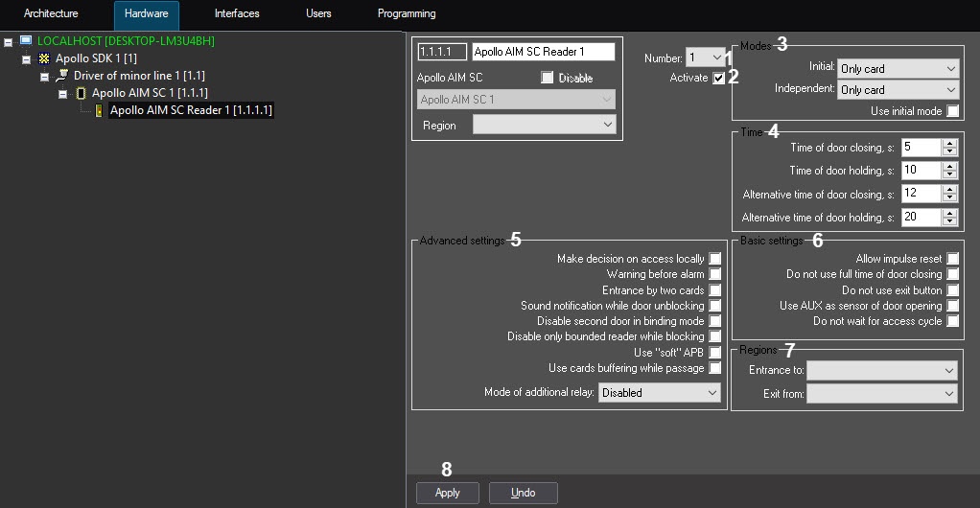This screenshot has height=508, width=980.
Task: Enable Use initial mode checkbox
Action: click(952, 111)
